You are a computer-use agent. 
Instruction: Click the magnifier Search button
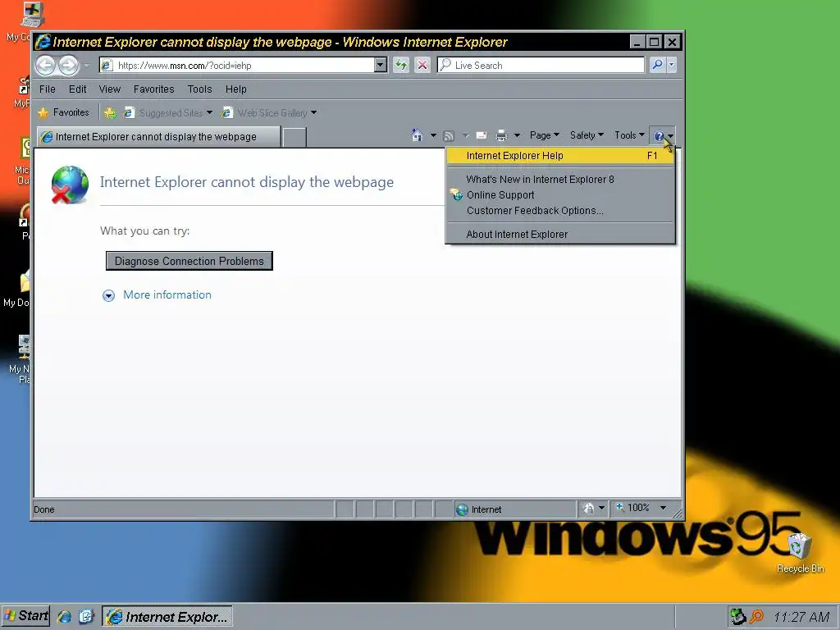tap(657, 66)
